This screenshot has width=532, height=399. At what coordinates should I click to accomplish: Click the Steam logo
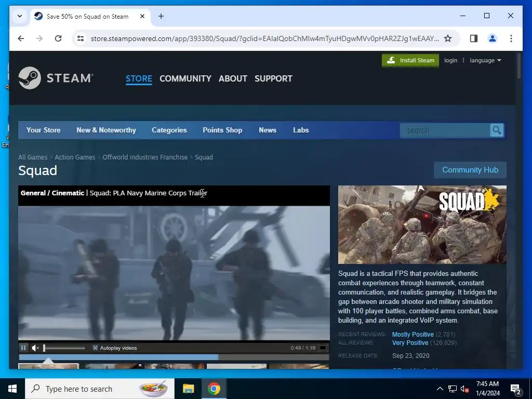[x=56, y=78]
